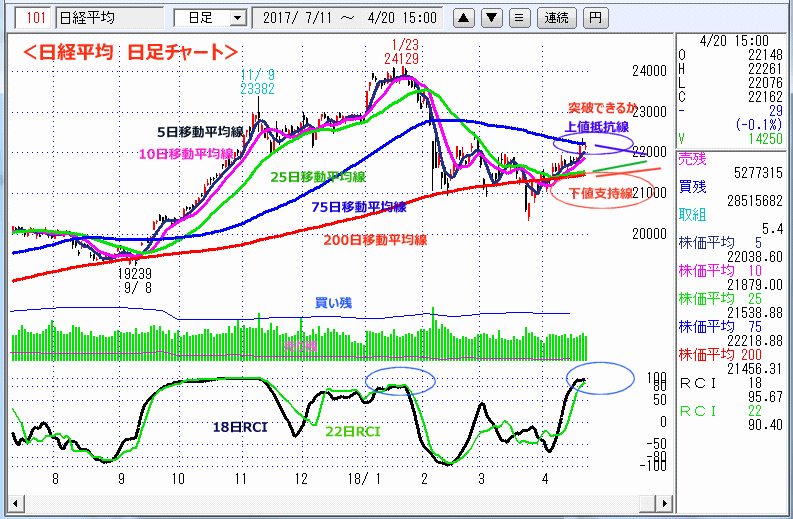793x519 pixels.
Task: Click the left scroll arrow of horizontal scrollbar
Action: tap(15, 503)
